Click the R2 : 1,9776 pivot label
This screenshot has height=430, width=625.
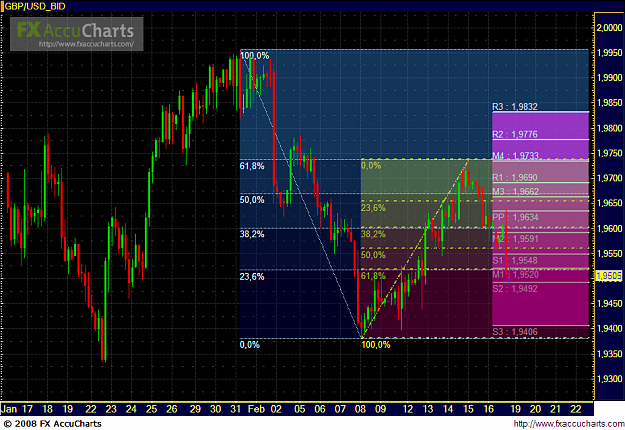click(x=515, y=134)
